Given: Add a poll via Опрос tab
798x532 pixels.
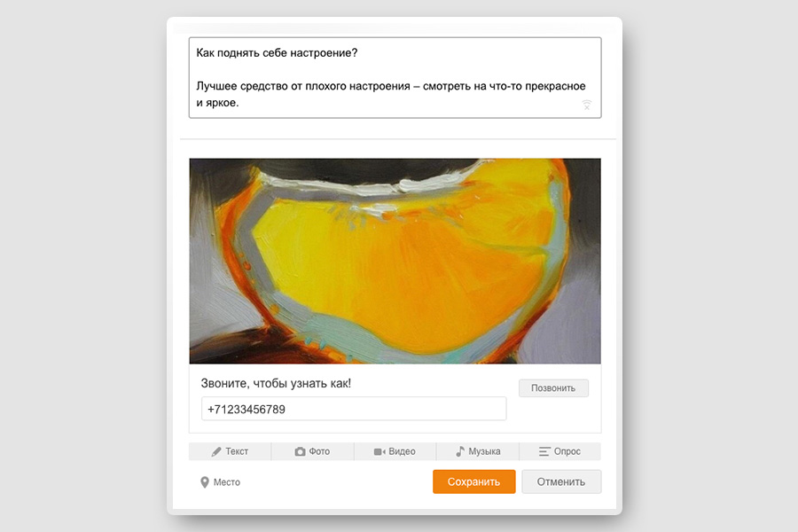Looking at the screenshot, I should (559, 451).
